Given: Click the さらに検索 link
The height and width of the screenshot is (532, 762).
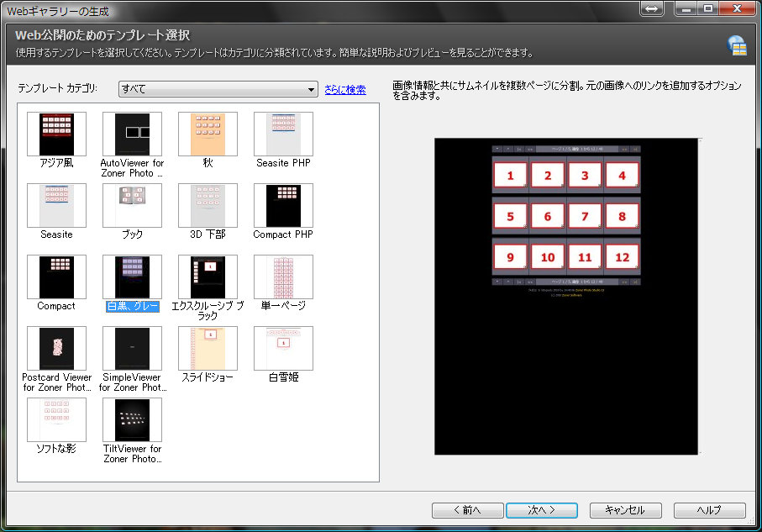Looking at the screenshot, I should (344, 89).
